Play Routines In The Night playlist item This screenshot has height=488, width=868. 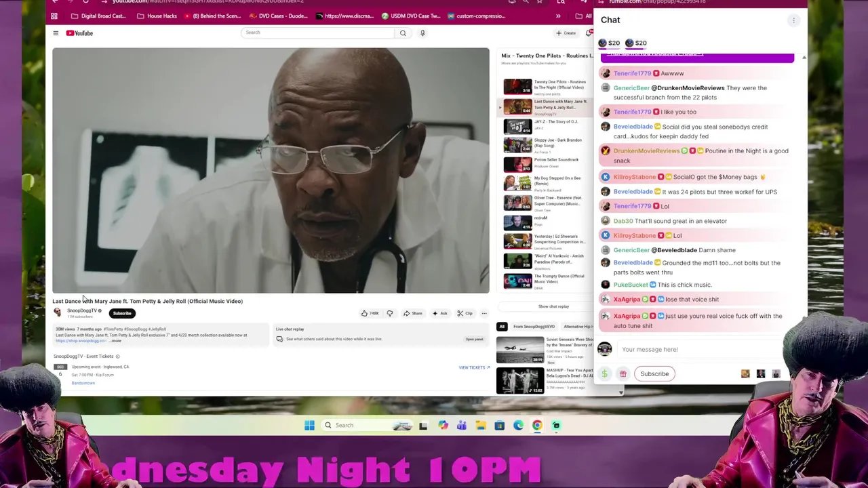(x=546, y=87)
